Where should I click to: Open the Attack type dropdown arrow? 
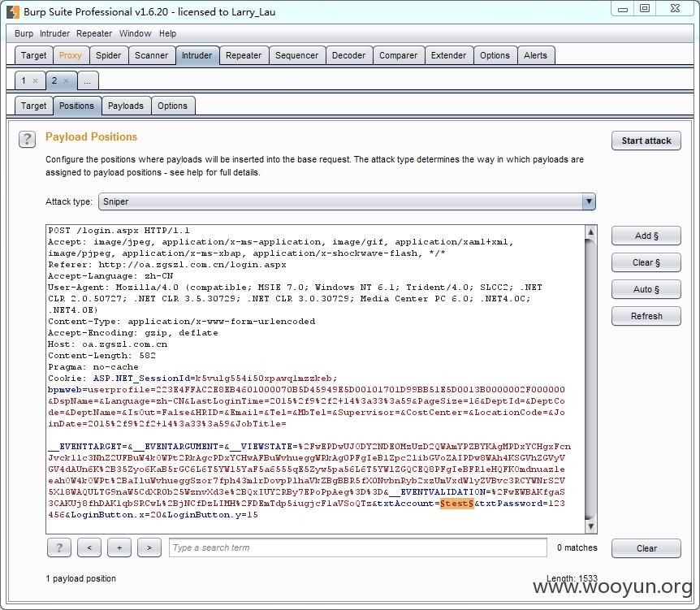[589, 201]
